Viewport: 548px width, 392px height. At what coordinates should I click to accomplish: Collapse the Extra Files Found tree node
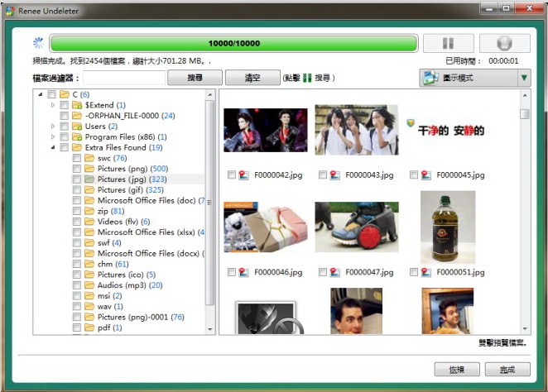[54, 147]
